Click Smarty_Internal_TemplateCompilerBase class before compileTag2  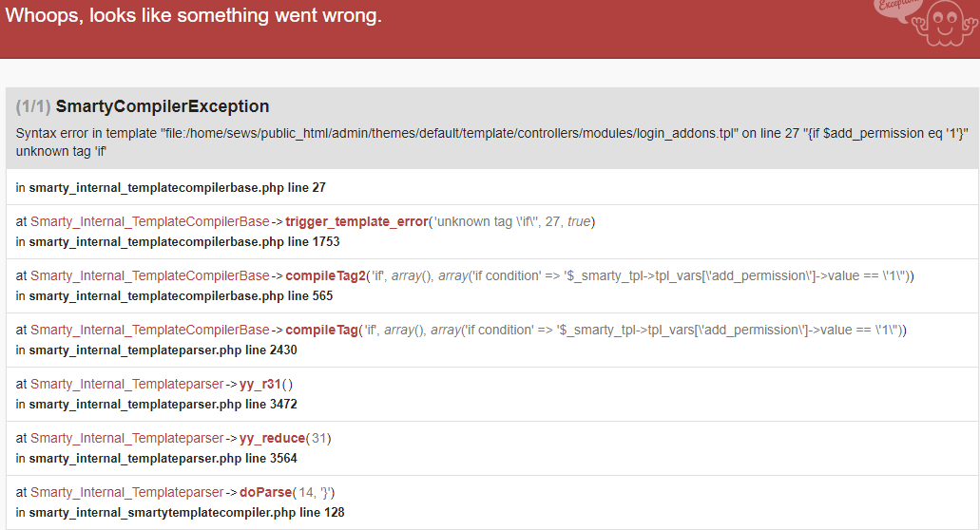[150, 276]
